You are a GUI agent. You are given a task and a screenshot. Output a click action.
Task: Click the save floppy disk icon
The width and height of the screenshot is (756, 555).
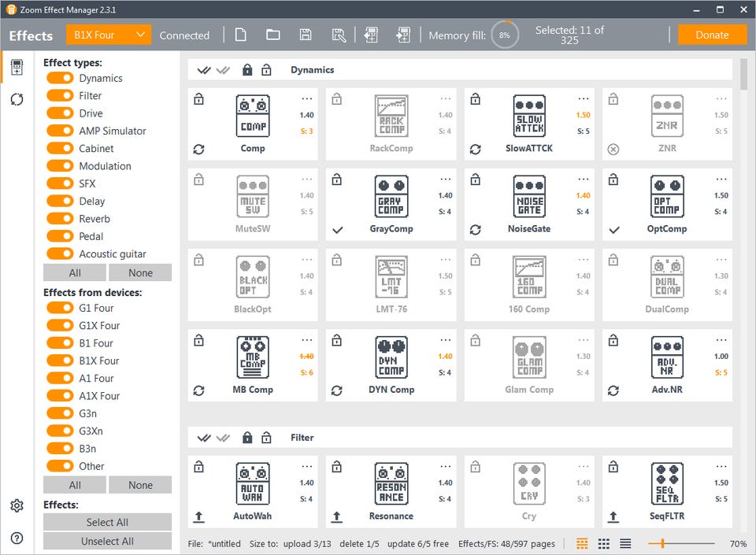(306, 35)
